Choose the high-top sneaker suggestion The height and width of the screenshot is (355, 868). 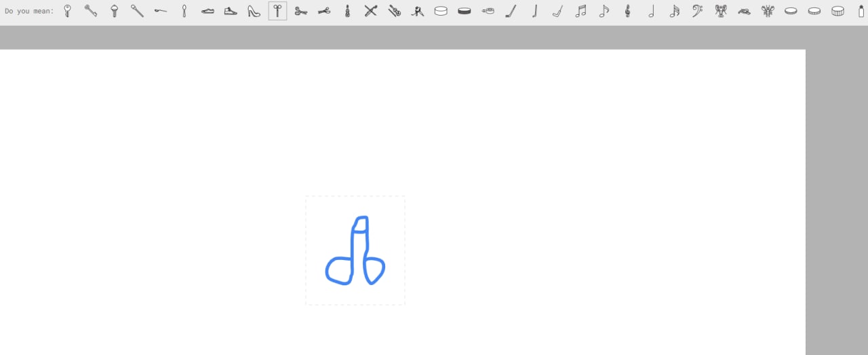231,11
